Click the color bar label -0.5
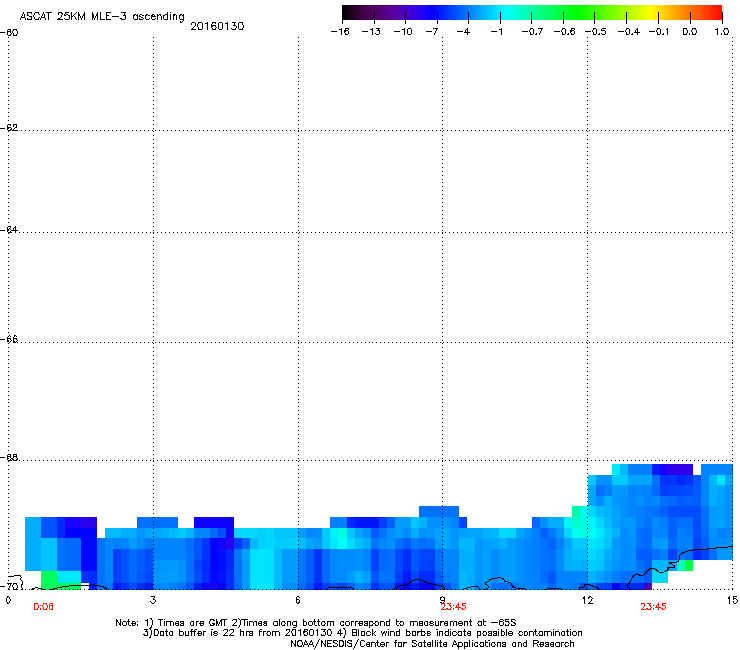Viewport: 740px width, 650px height. click(x=596, y=32)
